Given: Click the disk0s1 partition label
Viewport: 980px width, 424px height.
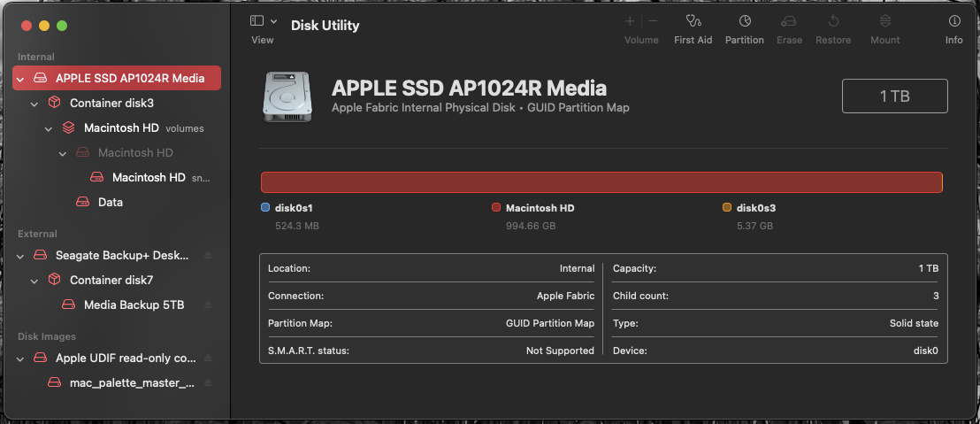Looking at the screenshot, I should (294, 208).
